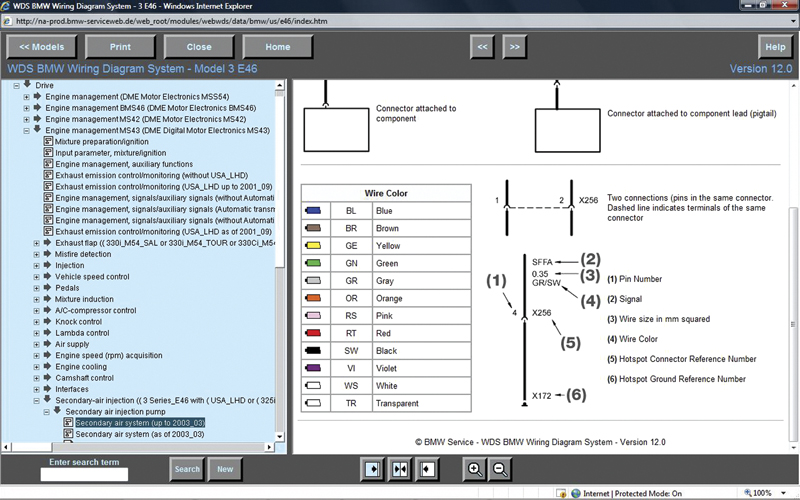Click the show right pane only icon

pyautogui.click(x=427, y=469)
